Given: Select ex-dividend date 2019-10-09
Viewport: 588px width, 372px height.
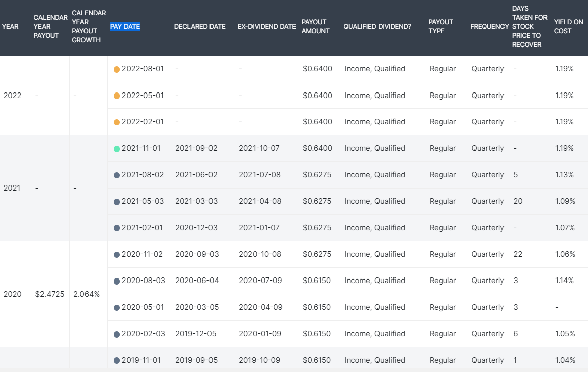Looking at the screenshot, I should point(260,360).
